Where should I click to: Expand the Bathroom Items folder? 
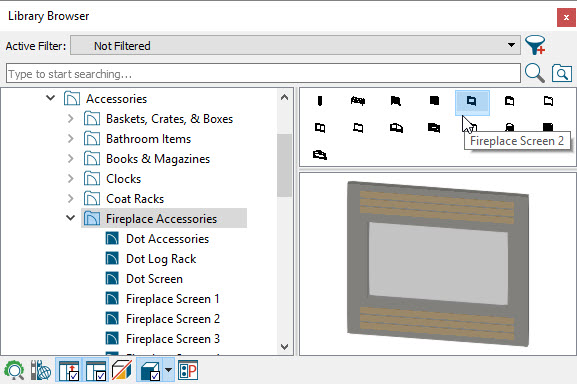coord(70,139)
